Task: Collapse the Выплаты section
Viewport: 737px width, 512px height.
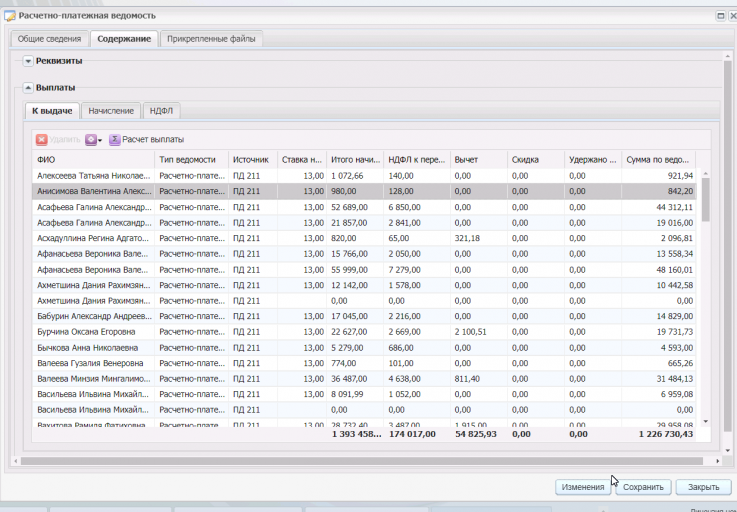Action: click(28, 88)
